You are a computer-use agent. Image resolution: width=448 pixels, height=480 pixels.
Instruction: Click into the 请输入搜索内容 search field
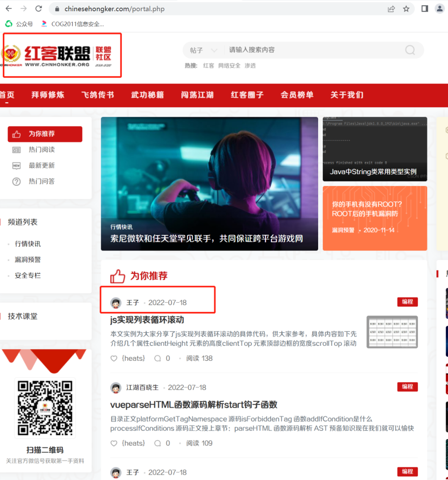click(311, 50)
